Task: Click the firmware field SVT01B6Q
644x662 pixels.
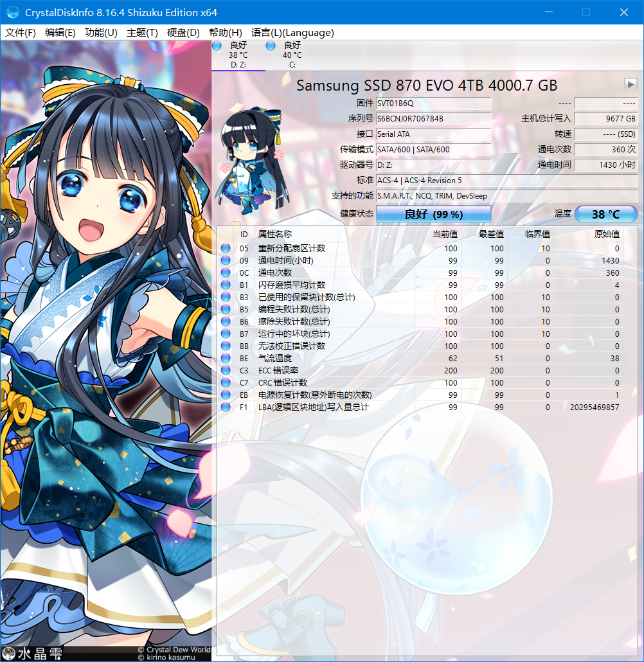Action: [x=434, y=103]
